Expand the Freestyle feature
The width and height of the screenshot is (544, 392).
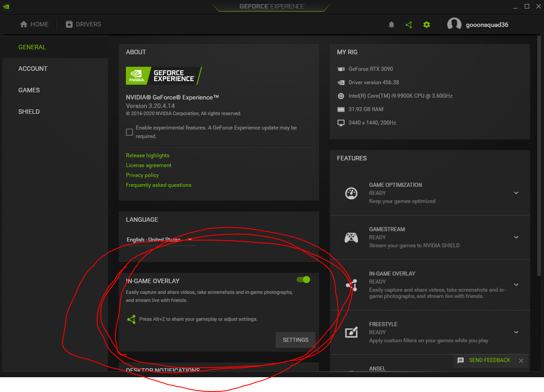coord(516,332)
